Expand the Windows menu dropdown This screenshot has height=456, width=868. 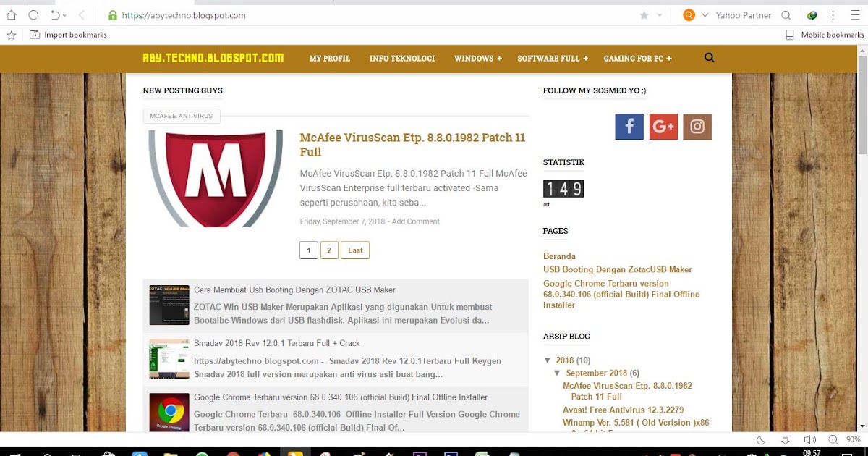pos(478,59)
